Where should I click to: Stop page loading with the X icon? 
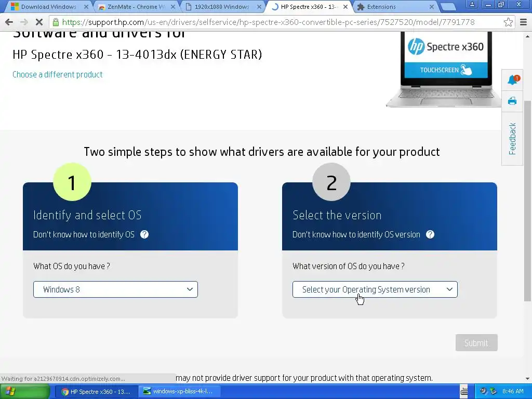point(39,22)
